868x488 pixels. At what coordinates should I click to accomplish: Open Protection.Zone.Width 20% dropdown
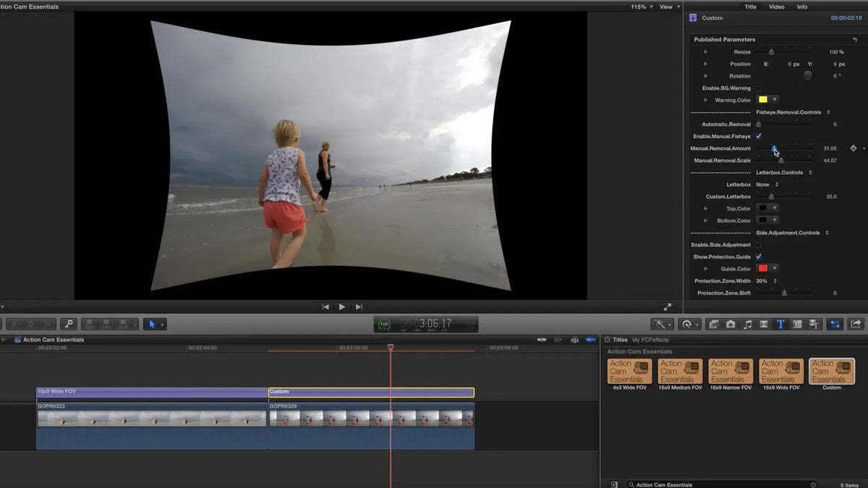(766, 281)
